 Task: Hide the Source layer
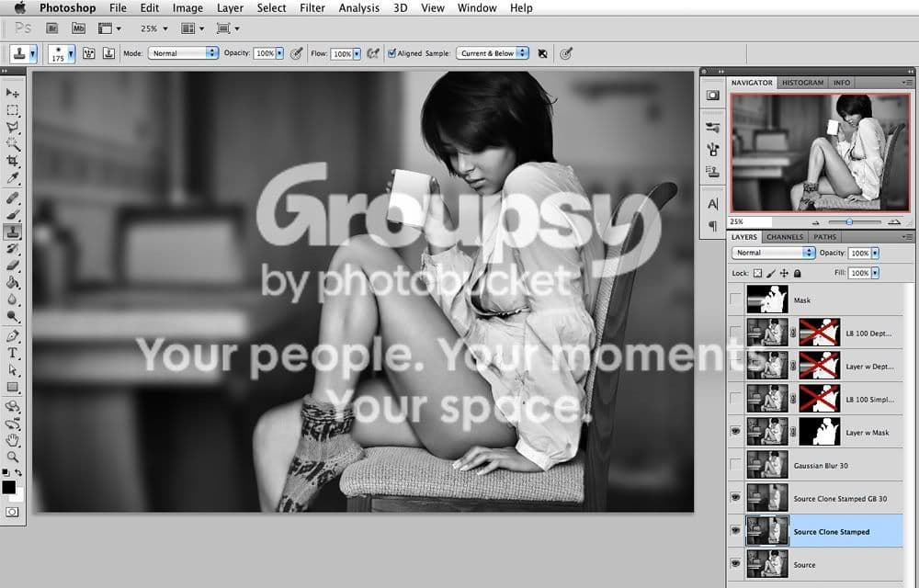click(x=735, y=563)
